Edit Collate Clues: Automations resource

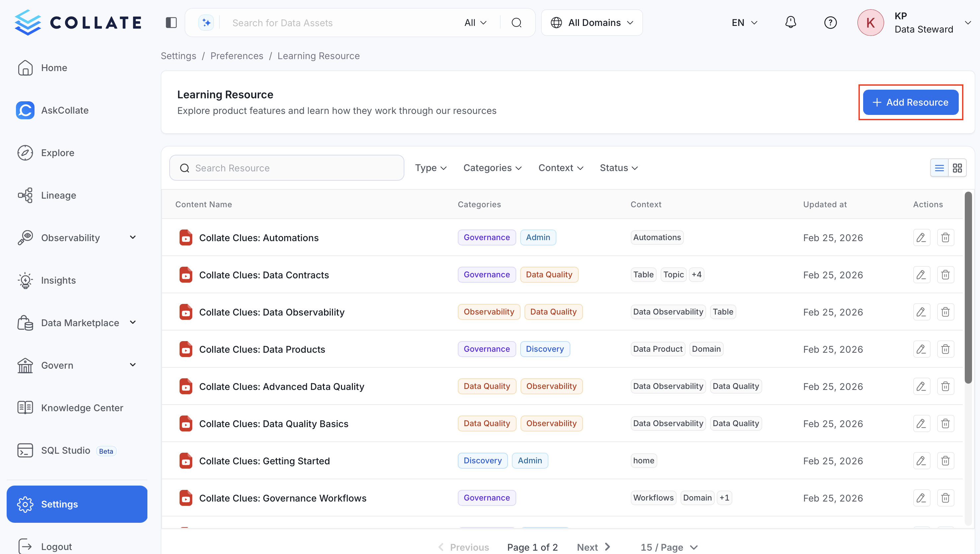pyautogui.click(x=922, y=237)
